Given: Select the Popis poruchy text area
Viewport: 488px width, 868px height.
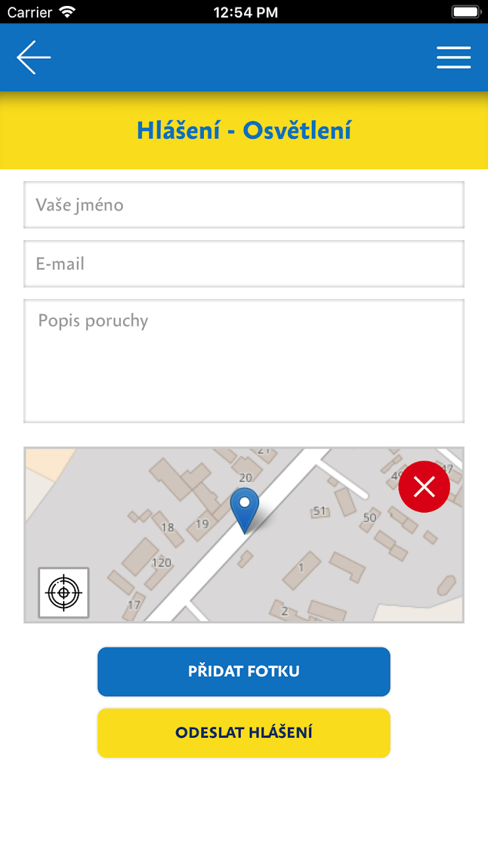Looking at the screenshot, I should pyautogui.click(x=244, y=361).
